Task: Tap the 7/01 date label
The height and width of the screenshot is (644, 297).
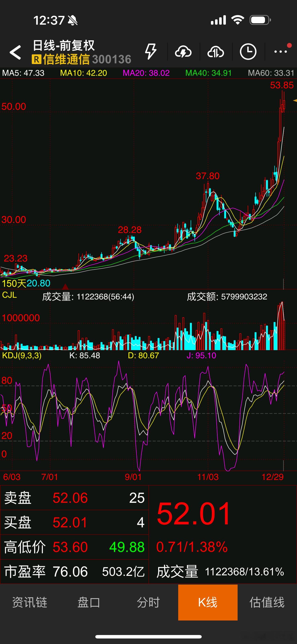Action: tap(49, 477)
